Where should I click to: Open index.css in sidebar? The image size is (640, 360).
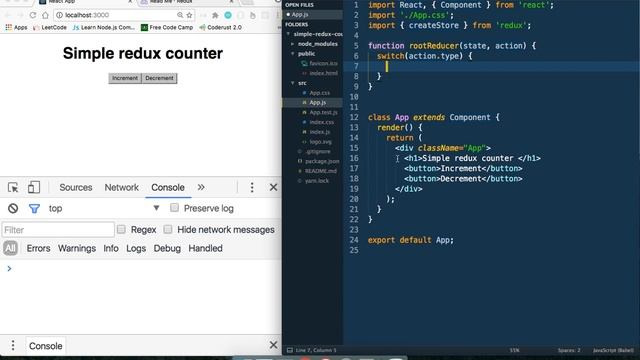[322, 122]
